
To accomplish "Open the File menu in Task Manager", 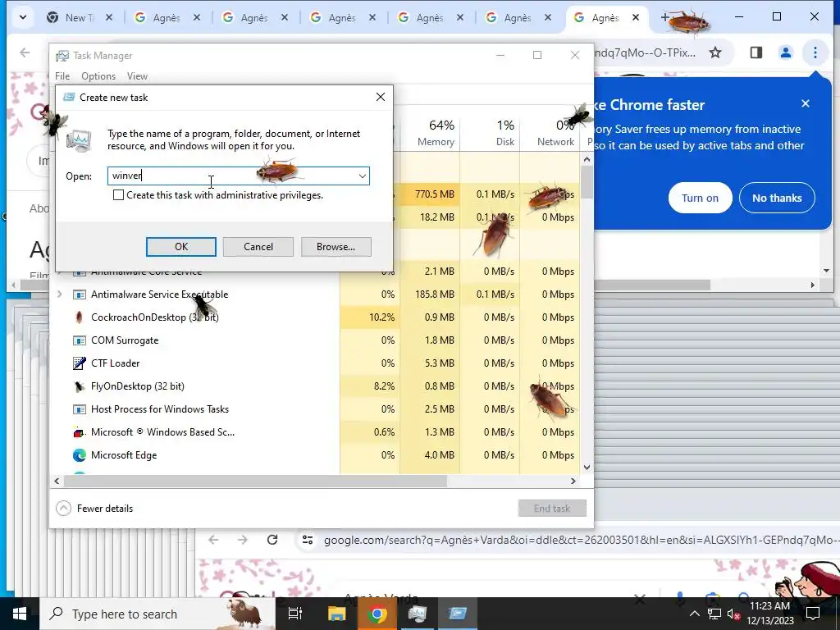I will 62,76.
